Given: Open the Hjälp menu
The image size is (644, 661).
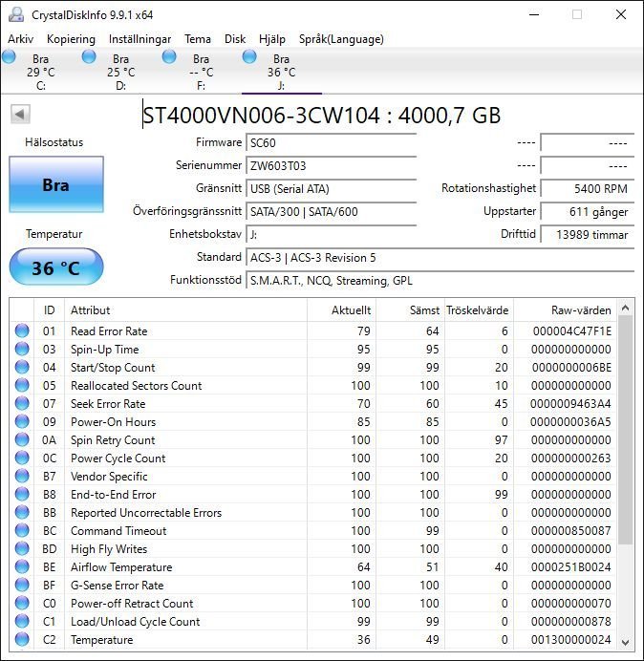Looking at the screenshot, I should click(272, 39).
